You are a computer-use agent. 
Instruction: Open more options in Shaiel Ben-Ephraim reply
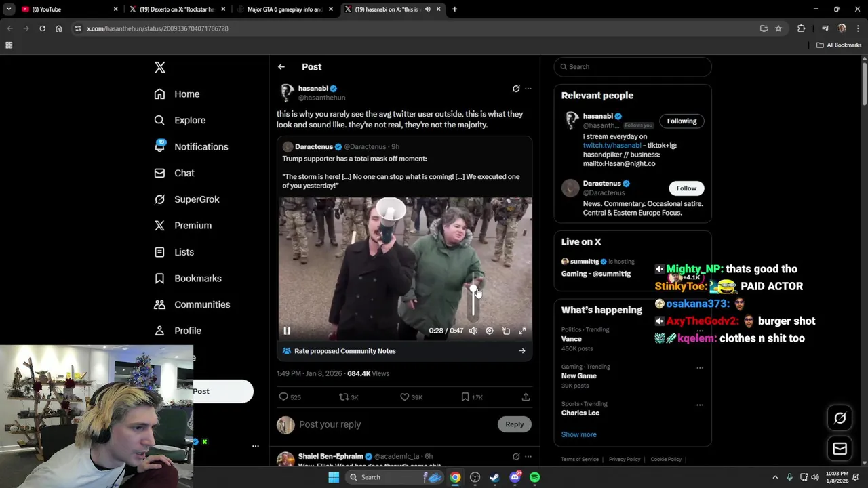coord(528,457)
